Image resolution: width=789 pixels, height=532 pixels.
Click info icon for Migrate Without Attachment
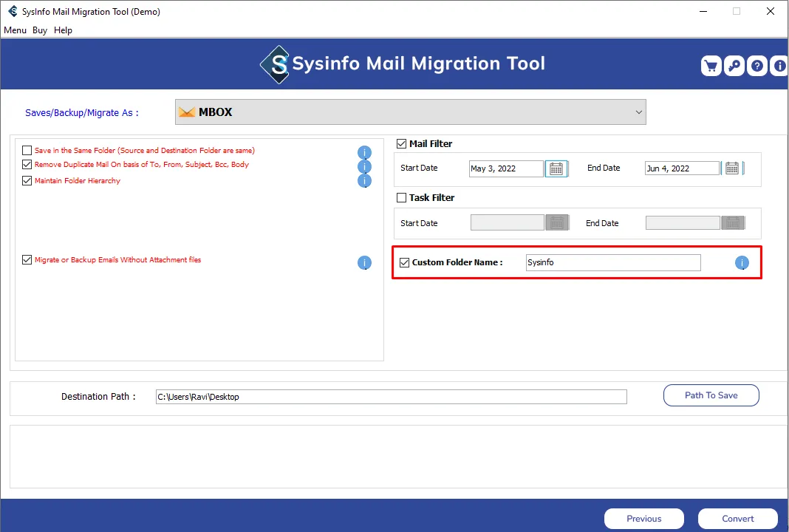point(364,262)
